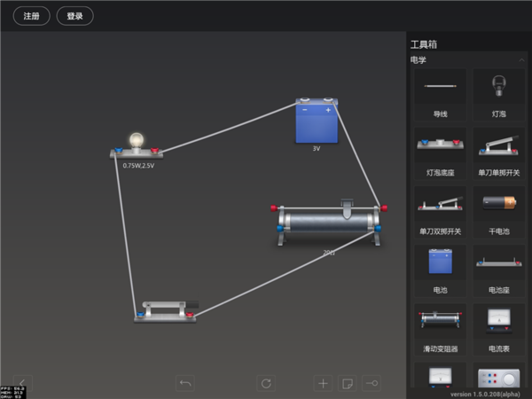This screenshot has height=399, width=532.
Task: Click the rheostat slider on the canvas
Action: (x=347, y=207)
